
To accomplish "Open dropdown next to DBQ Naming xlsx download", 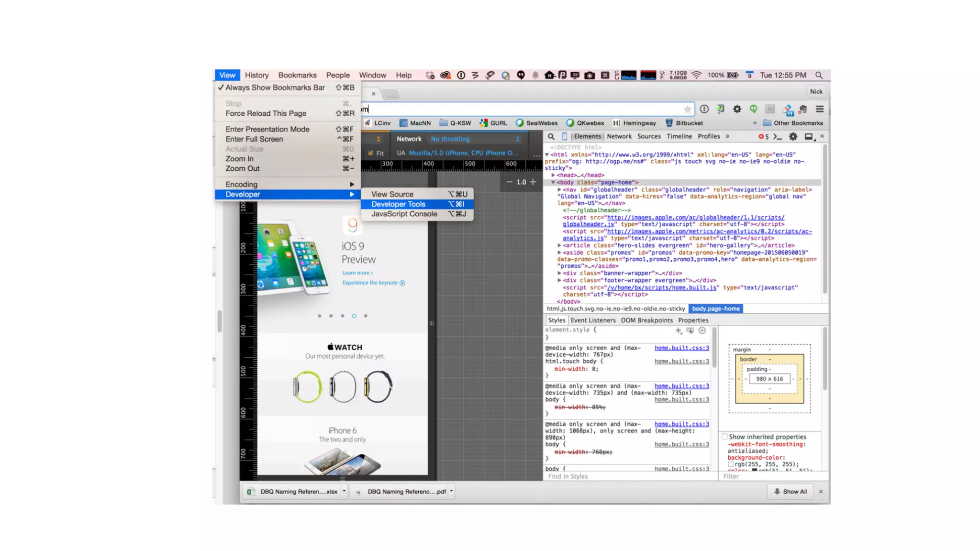I will pos(344,491).
